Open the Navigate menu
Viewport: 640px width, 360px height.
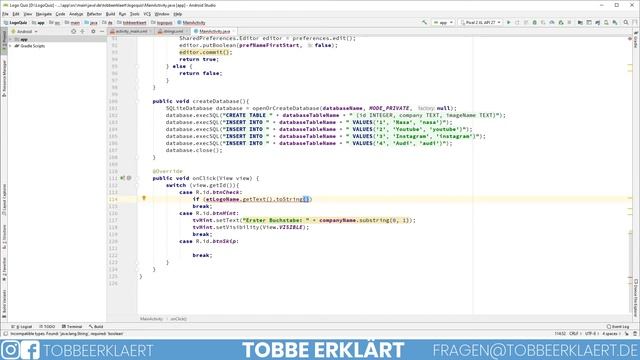click(x=44, y=14)
